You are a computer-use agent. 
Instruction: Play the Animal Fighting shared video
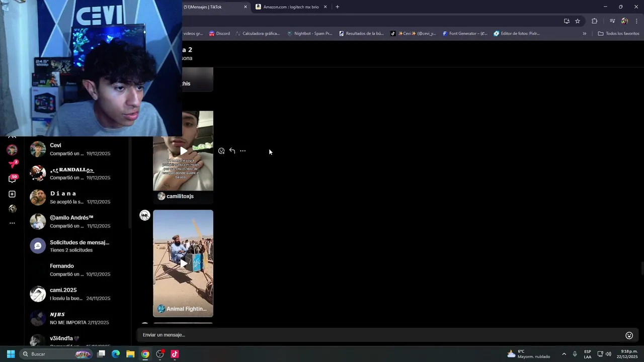click(183, 263)
